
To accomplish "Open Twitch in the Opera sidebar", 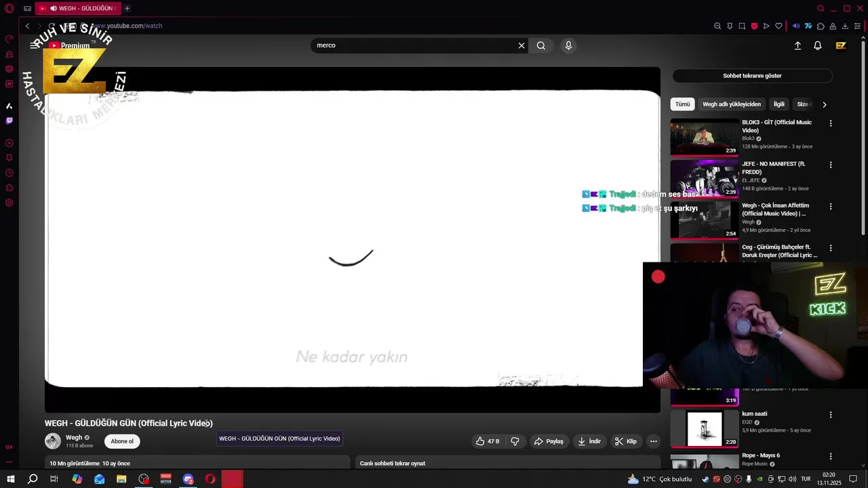I will tap(9, 121).
